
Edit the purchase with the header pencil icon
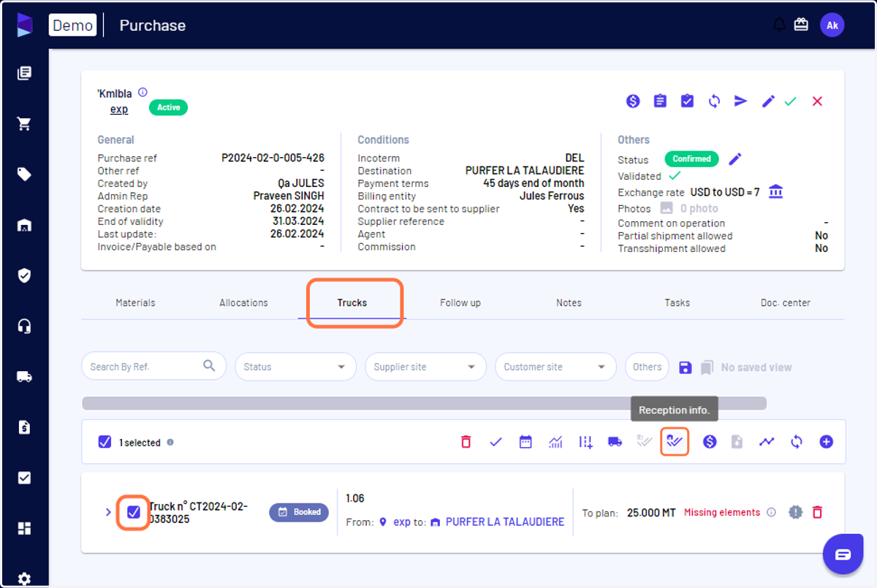tap(768, 102)
